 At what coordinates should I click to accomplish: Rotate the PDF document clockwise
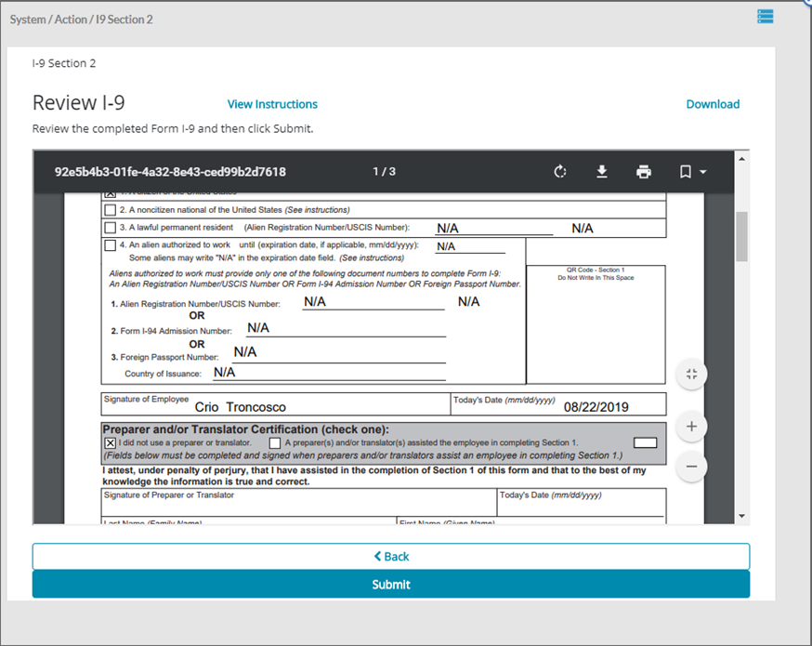(560, 171)
